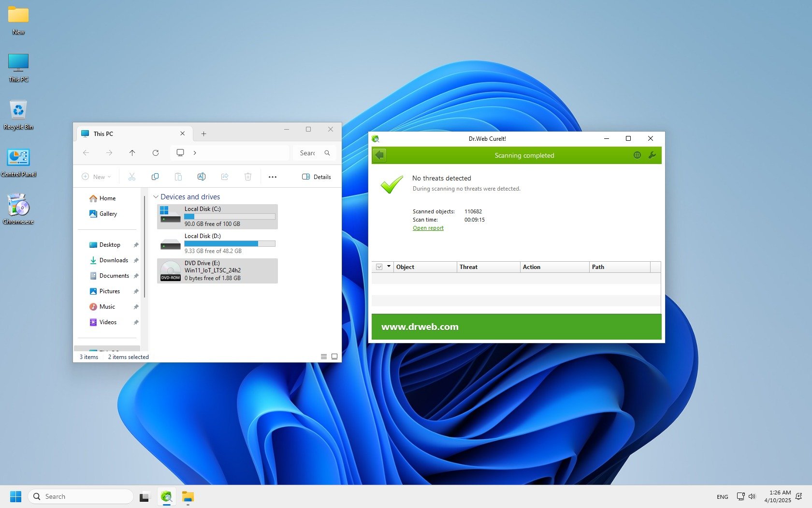Open Task View on the taskbar
This screenshot has height=508, width=812.
click(x=144, y=496)
